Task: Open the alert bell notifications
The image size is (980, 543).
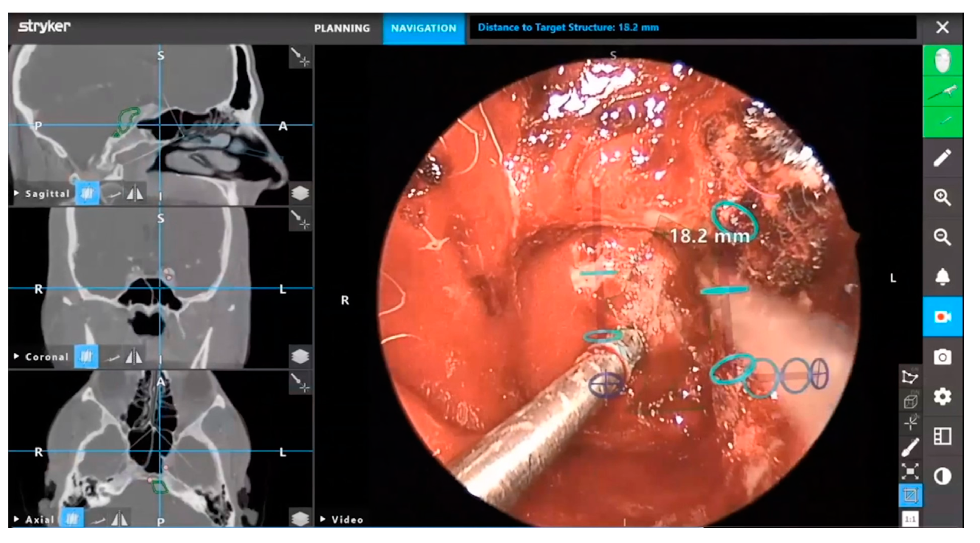Action: [942, 277]
